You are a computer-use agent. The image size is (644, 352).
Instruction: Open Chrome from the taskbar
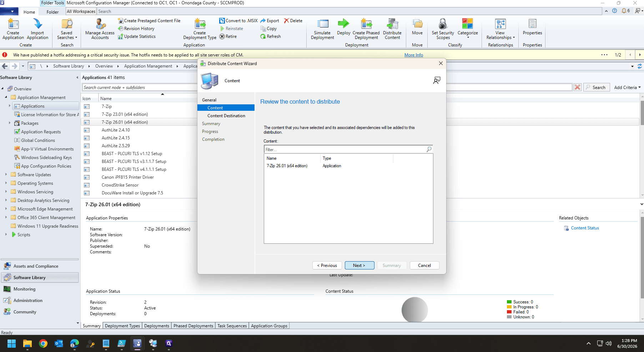(x=43, y=343)
